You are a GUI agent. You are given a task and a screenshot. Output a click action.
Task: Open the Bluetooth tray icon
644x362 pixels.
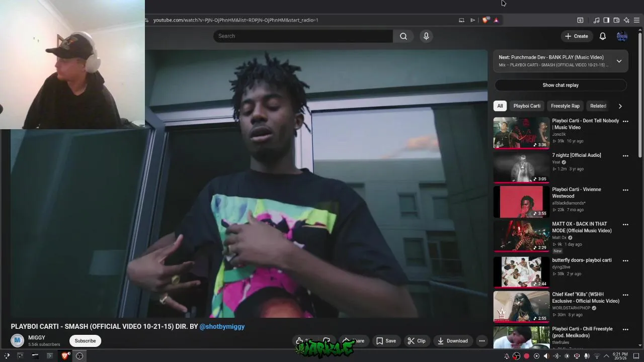(556, 356)
